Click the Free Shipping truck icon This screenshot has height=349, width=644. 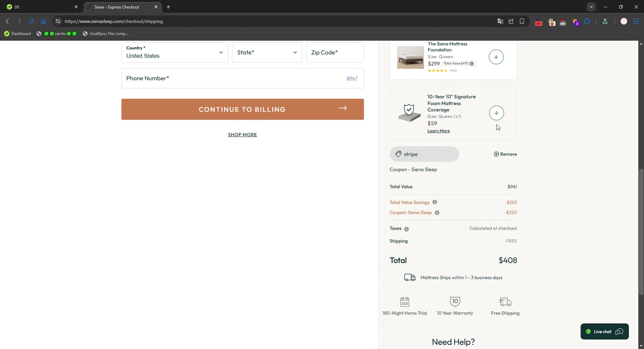pos(505,302)
